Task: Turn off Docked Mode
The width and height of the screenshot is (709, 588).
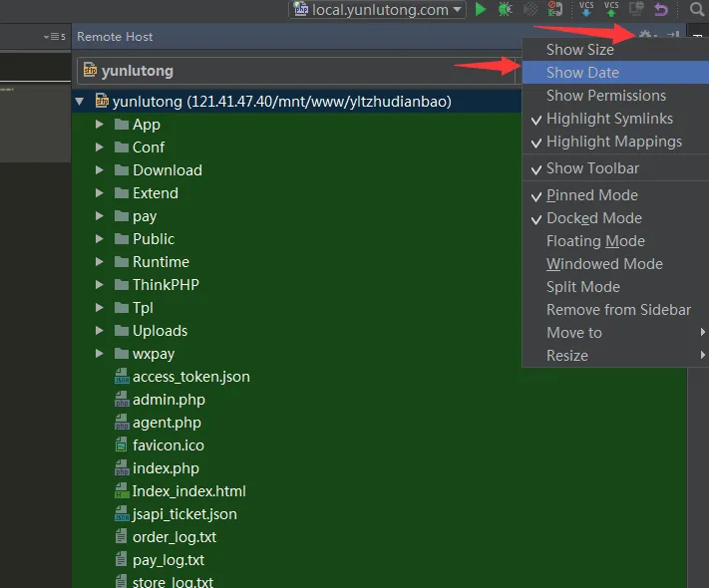Action: coord(615,218)
